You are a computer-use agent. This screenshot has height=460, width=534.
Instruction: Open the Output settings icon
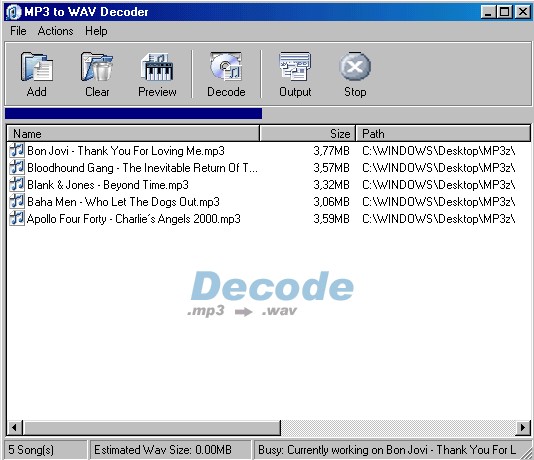point(295,67)
